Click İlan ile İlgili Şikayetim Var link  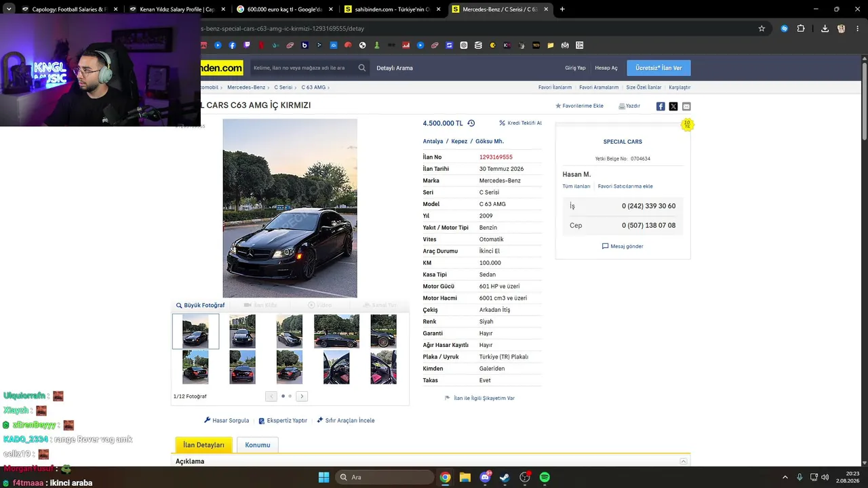[479, 399]
